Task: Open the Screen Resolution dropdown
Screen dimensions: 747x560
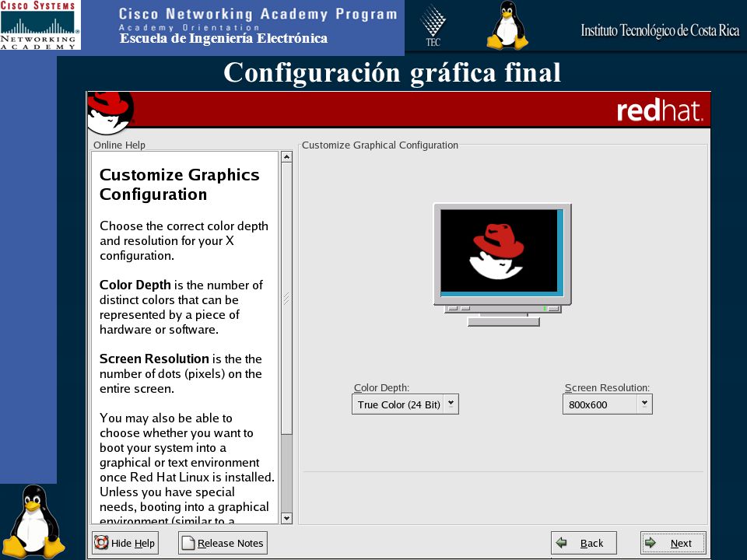Action: pos(608,404)
